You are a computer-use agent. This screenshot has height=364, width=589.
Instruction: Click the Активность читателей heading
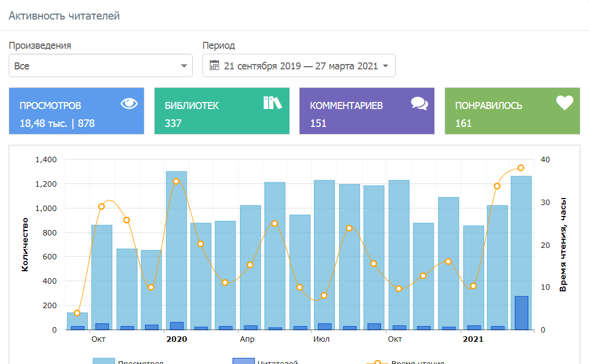click(64, 16)
